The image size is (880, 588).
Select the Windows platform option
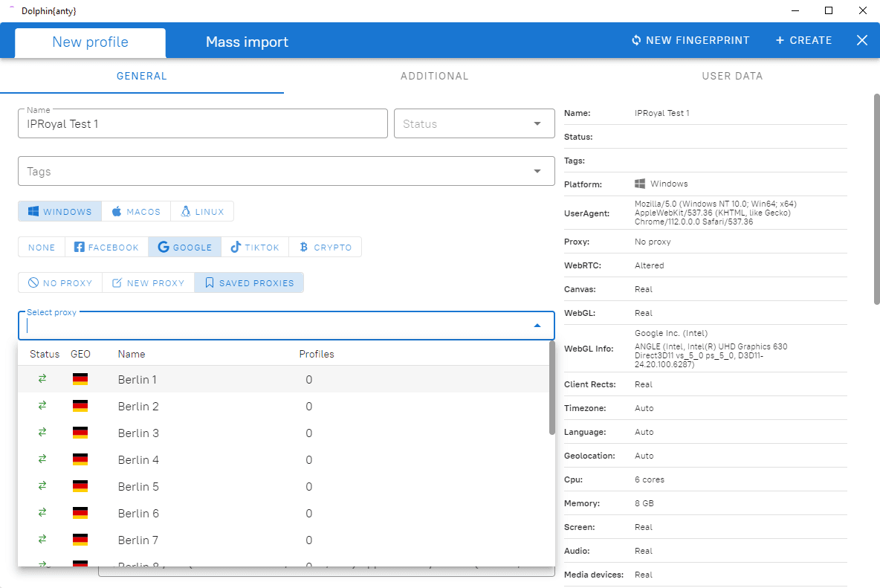pos(60,212)
